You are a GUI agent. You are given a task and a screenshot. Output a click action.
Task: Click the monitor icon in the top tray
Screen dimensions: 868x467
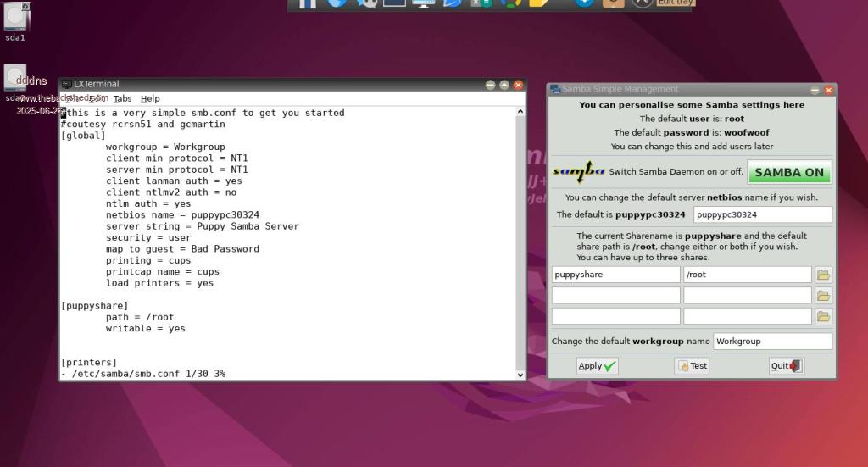(x=423, y=3)
